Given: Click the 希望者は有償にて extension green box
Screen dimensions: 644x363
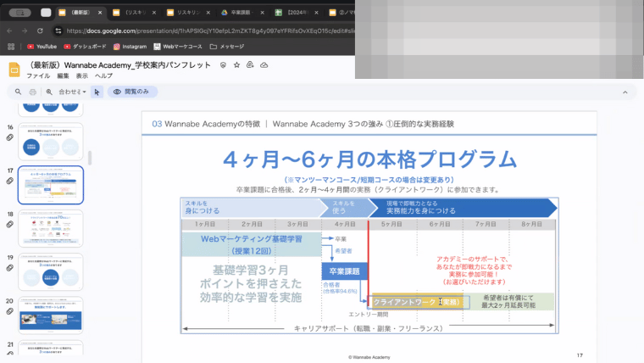Looking at the screenshot, I should click(x=508, y=302).
